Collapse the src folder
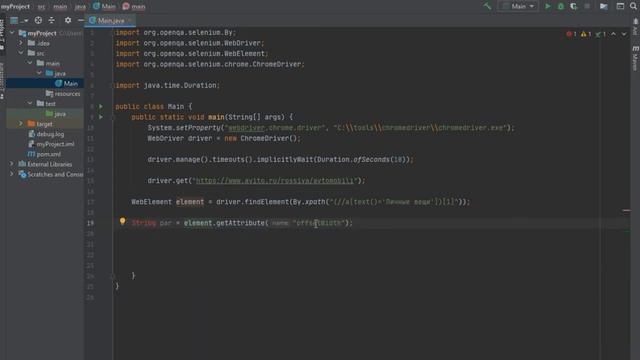 21,53
